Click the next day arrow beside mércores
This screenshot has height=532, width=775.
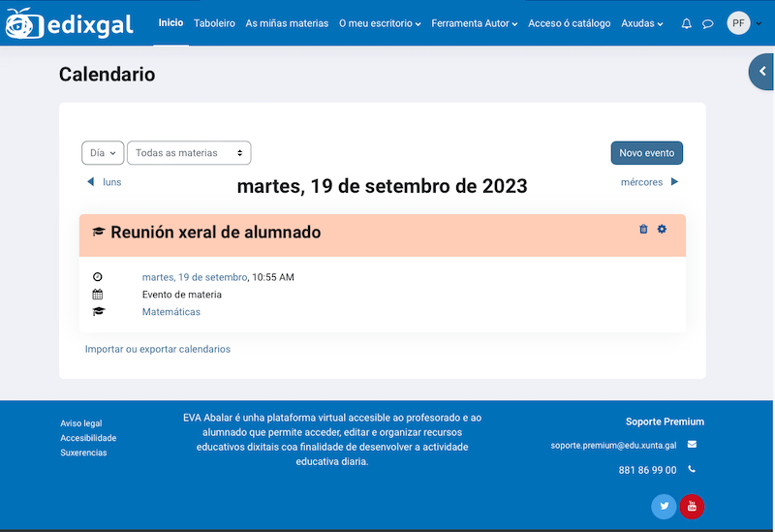(x=674, y=182)
